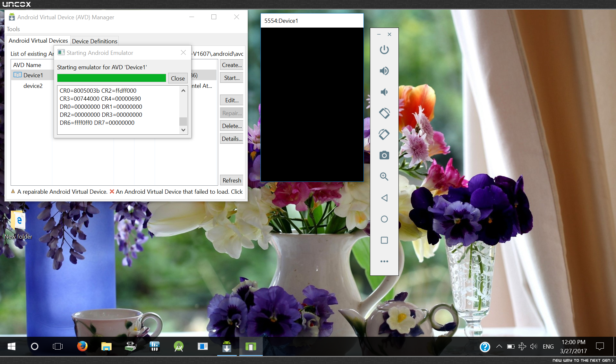
Task: Open the green device manager taskbar icon
Action: point(130,346)
